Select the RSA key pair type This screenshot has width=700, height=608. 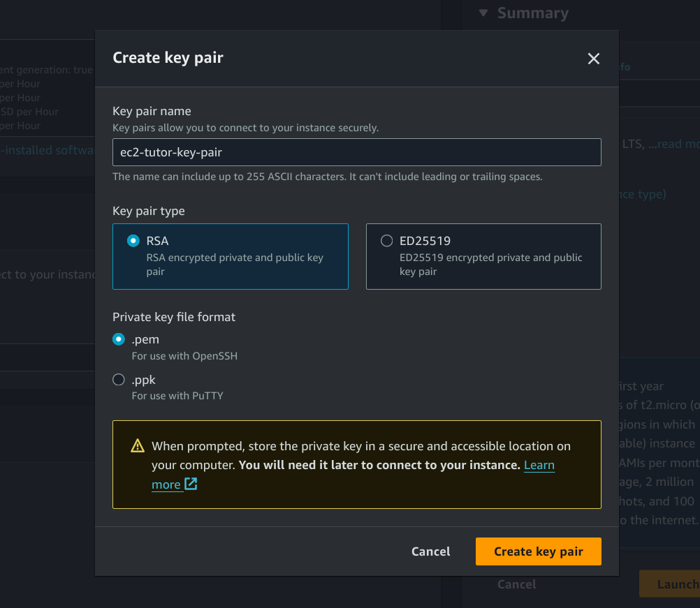point(133,241)
